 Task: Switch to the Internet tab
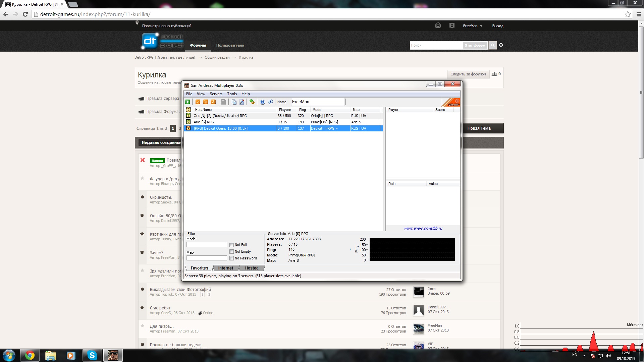click(x=225, y=268)
